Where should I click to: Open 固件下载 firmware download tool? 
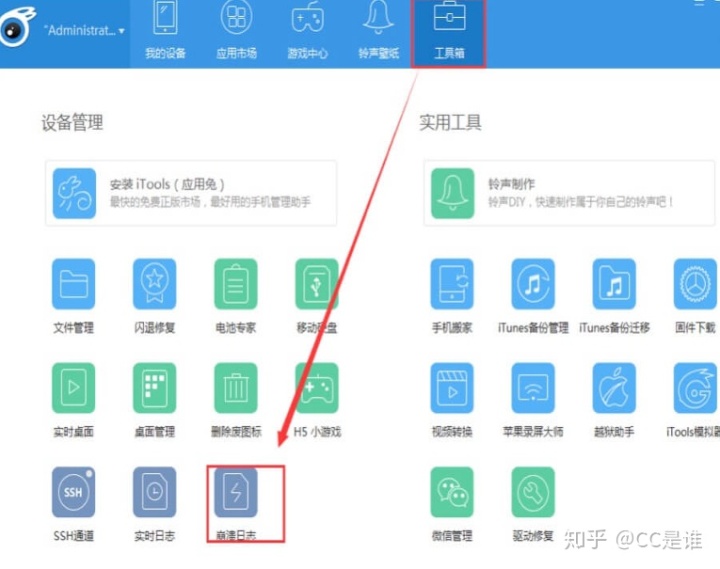point(695,284)
